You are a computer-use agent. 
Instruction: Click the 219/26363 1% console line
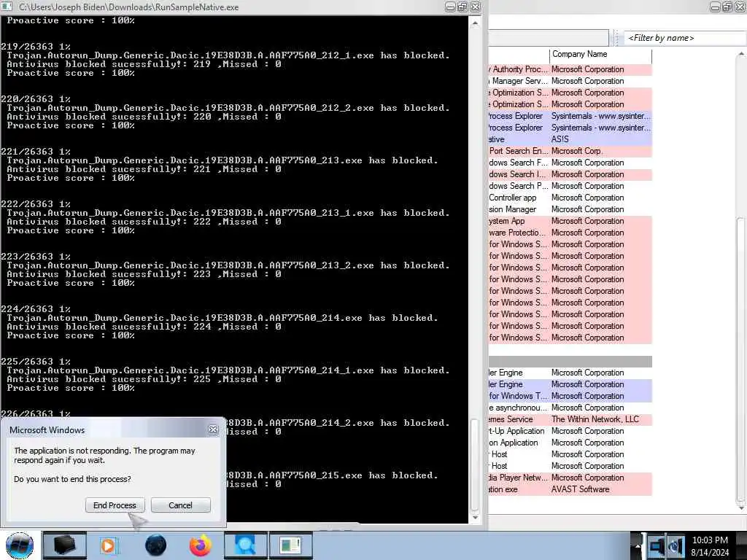36,47
